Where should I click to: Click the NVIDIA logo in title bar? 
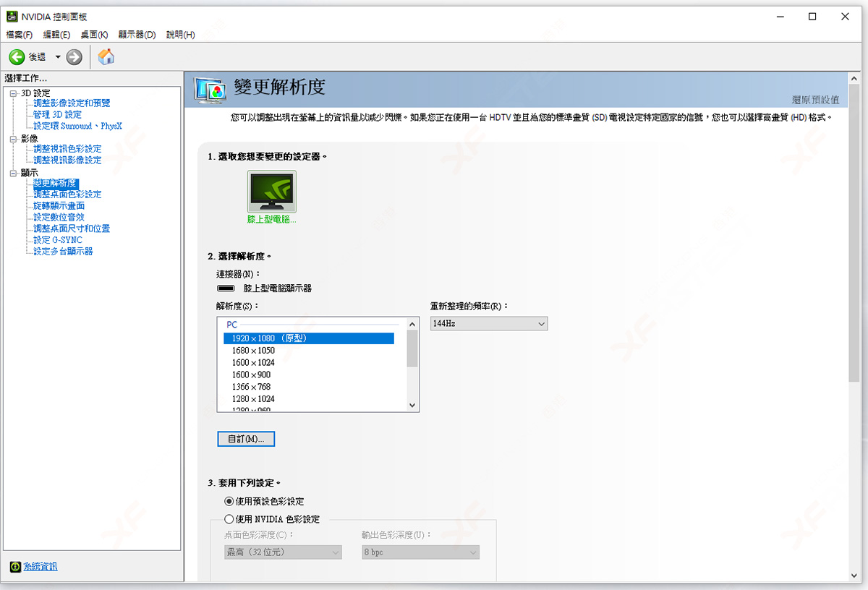point(12,17)
